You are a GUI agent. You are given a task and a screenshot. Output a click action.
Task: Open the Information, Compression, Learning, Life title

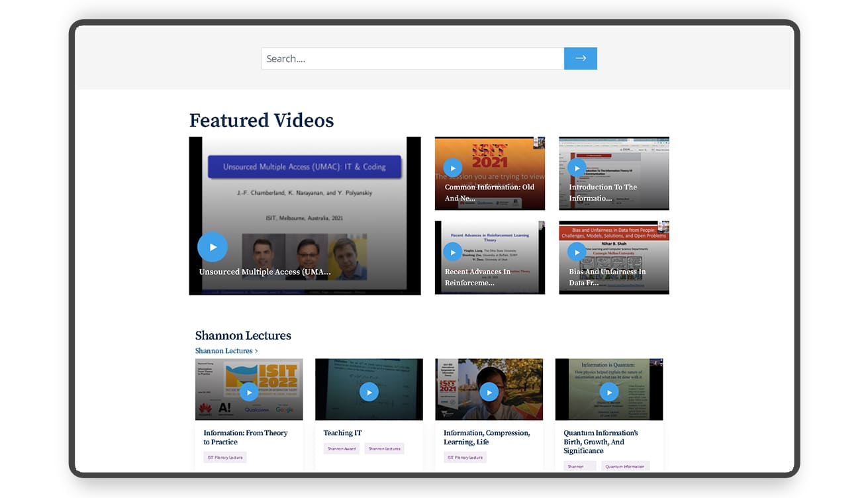[x=487, y=437]
